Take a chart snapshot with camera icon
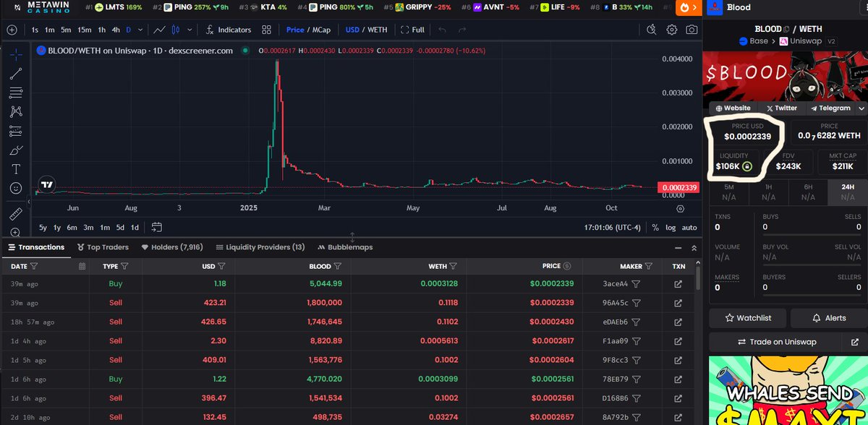The image size is (868, 425). [692, 30]
